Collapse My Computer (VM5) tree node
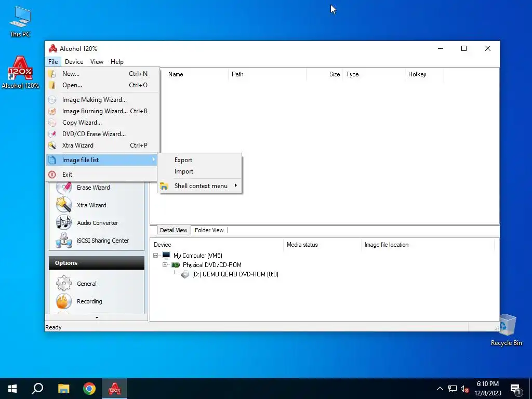Viewport: 532px width, 399px height. pyautogui.click(x=156, y=256)
